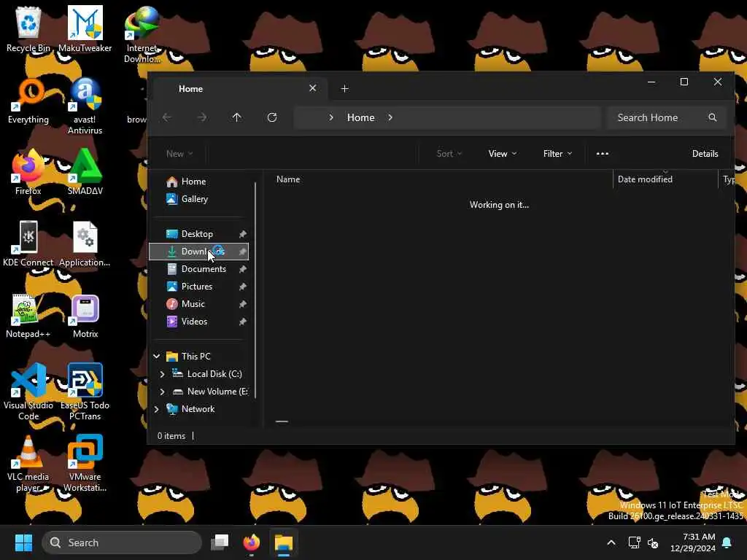The width and height of the screenshot is (747, 560).
Task: Open the Filter dropdown menu
Action: (557, 153)
